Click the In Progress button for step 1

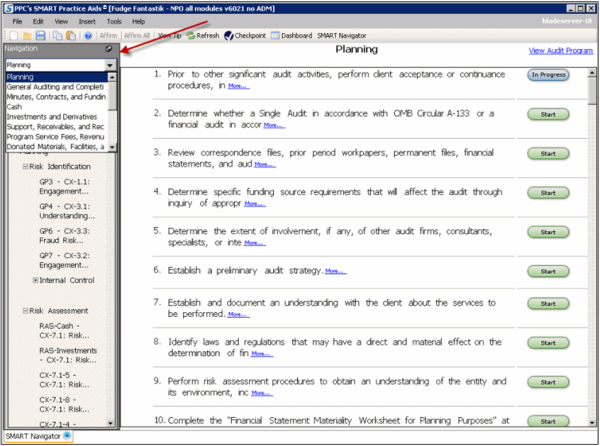(x=547, y=75)
